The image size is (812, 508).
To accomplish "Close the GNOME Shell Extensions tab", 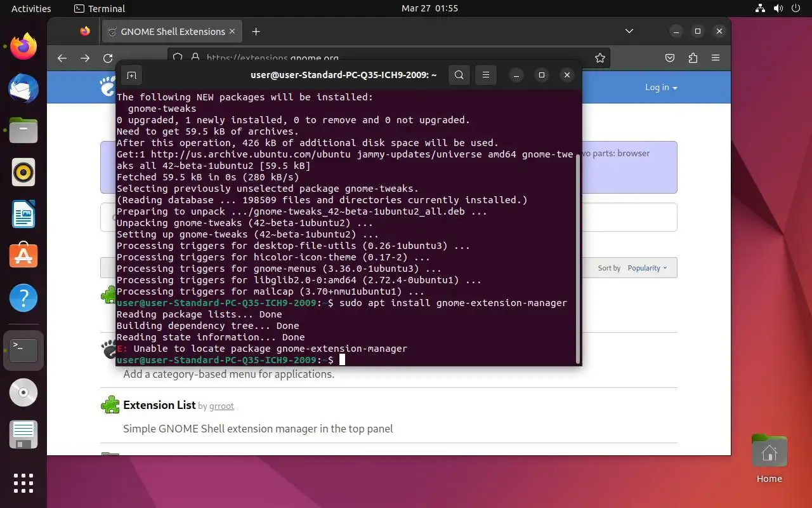I will click(232, 31).
